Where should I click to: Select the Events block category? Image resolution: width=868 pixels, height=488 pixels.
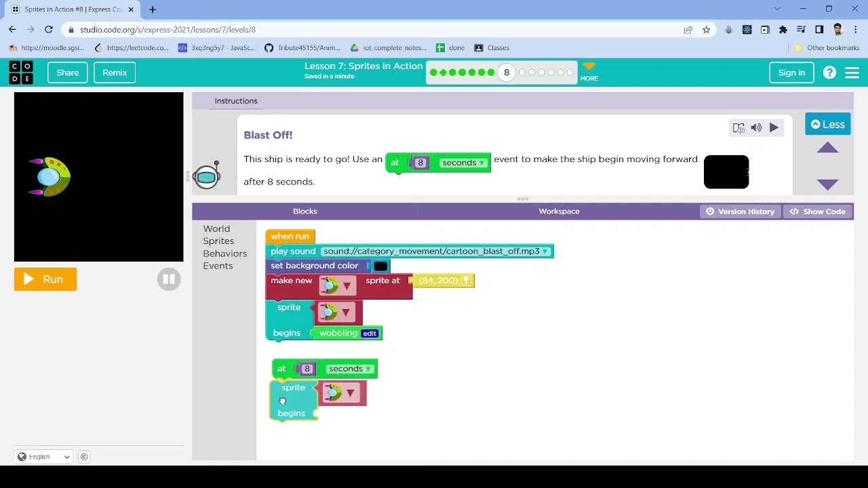[218, 266]
